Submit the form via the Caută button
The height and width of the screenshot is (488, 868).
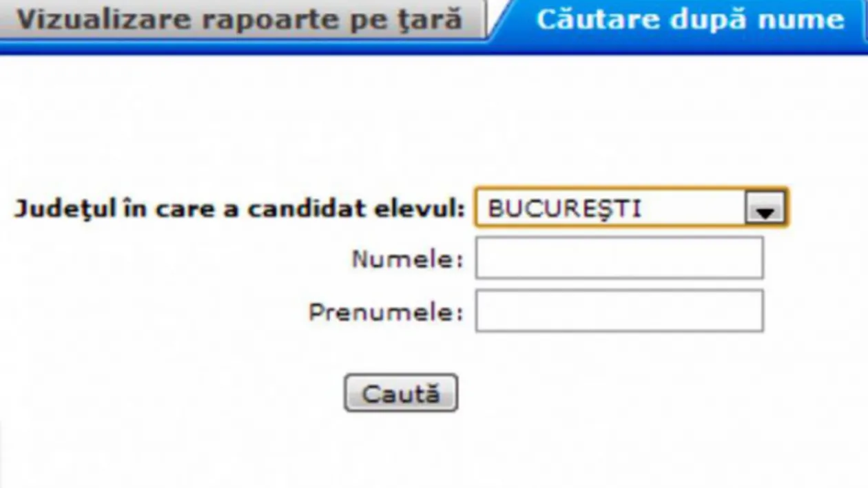(400, 392)
